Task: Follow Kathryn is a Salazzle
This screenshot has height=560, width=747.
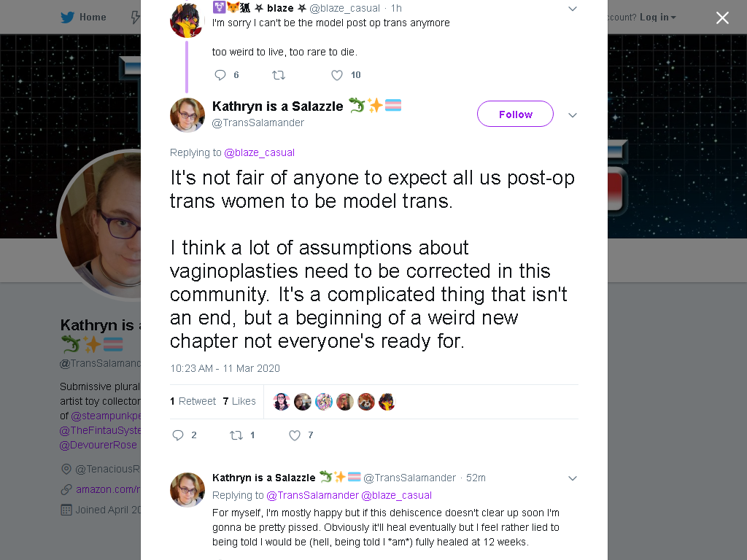Action: click(516, 114)
